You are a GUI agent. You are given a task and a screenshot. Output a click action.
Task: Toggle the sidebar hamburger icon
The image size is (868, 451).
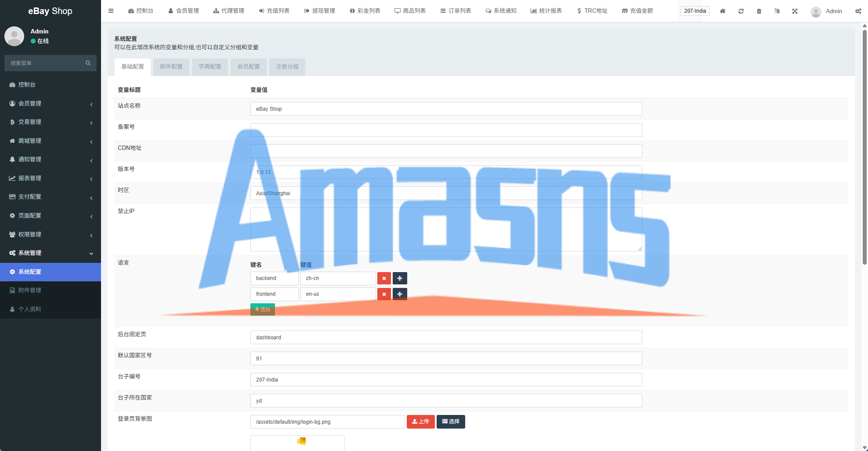[111, 11]
